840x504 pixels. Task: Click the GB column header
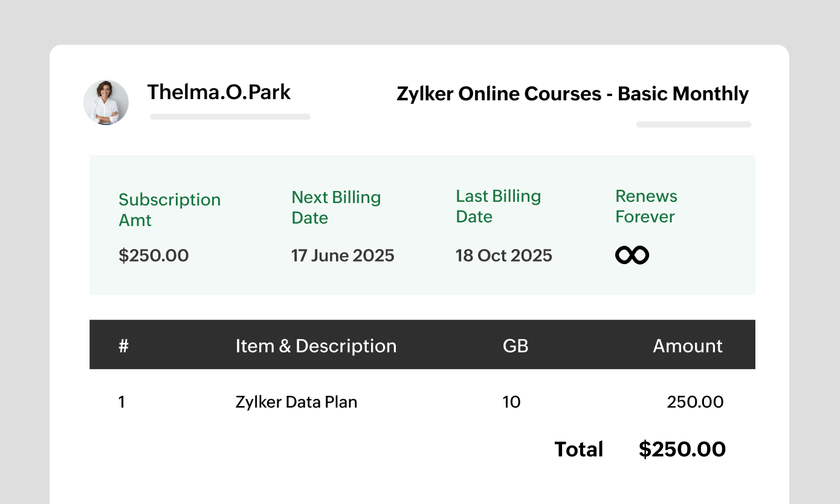pyautogui.click(x=515, y=346)
